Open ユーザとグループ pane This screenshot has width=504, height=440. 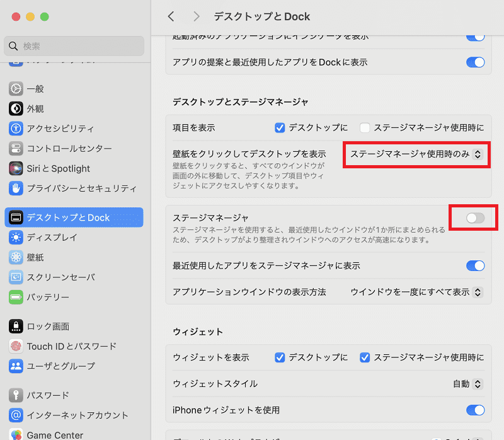74,366
